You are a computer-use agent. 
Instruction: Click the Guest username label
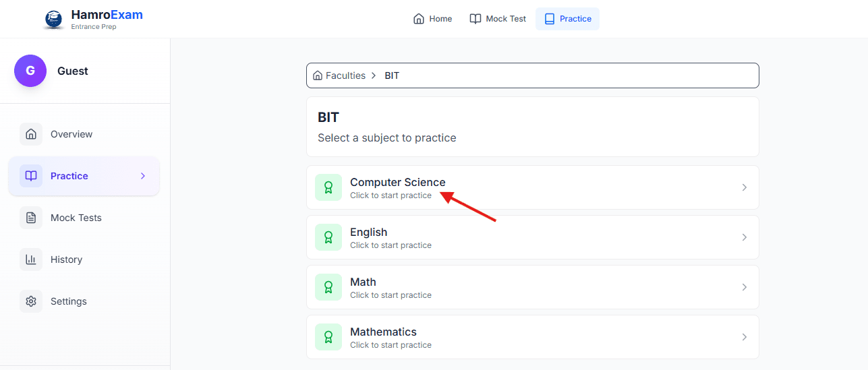click(73, 71)
